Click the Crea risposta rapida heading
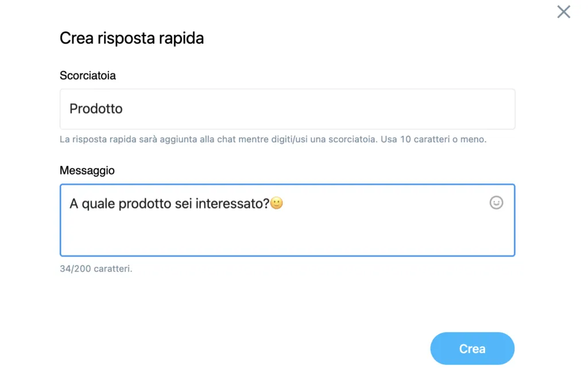 [x=131, y=38]
